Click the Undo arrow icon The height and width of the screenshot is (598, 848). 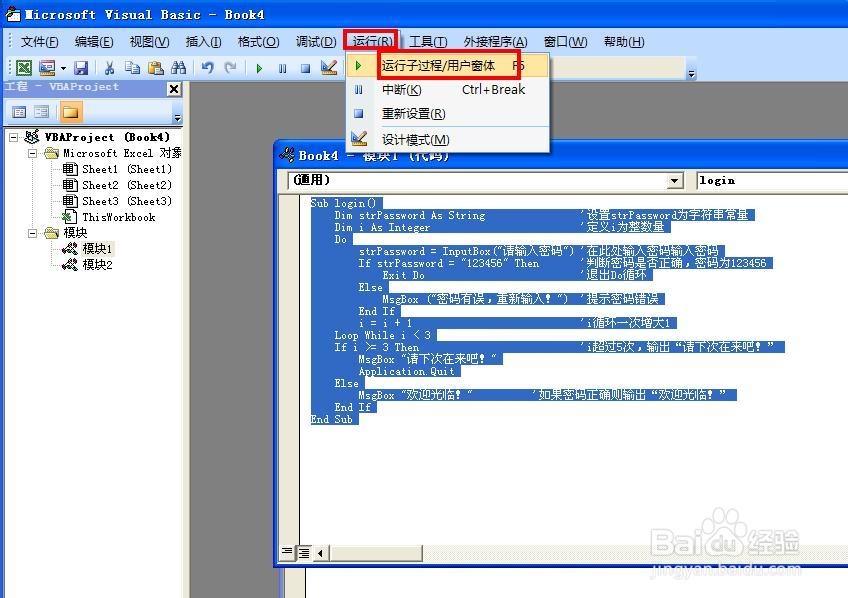click(x=208, y=68)
